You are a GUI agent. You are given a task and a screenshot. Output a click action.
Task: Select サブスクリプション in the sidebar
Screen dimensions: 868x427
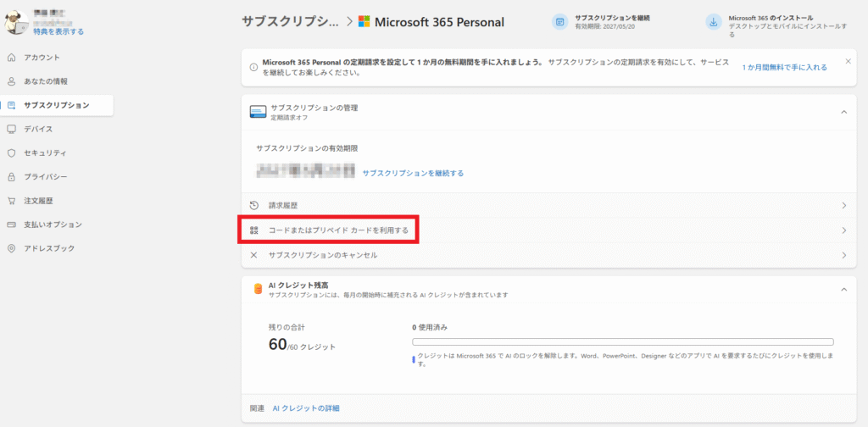tap(58, 105)
